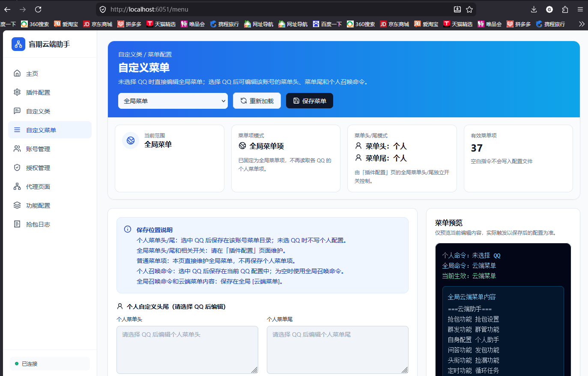Screen dimensions: 588x376
Task: Click the 个人菜单头 textarea resize handle
Action: click(x=254, y=370)
